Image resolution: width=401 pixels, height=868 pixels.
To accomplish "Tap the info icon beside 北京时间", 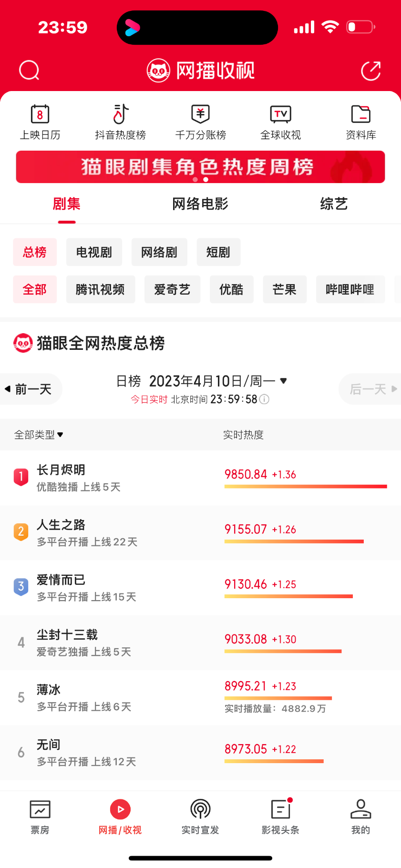I will click(264, 399).
